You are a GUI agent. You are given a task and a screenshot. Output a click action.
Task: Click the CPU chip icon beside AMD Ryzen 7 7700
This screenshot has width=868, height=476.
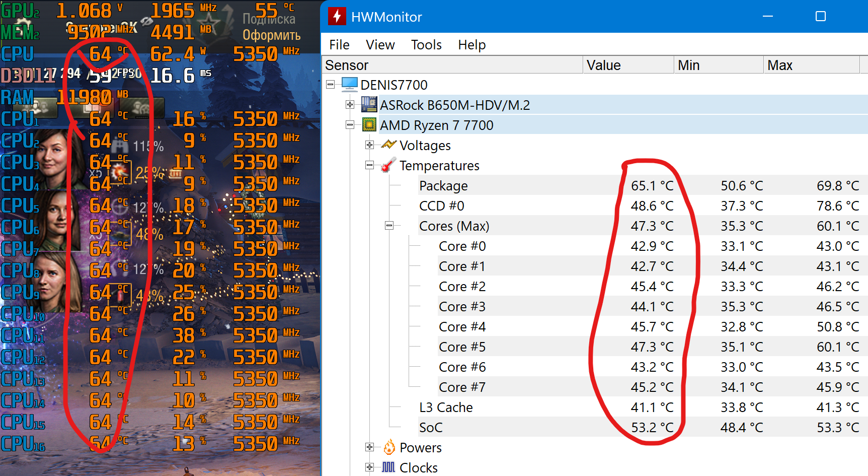click(369, 125)
